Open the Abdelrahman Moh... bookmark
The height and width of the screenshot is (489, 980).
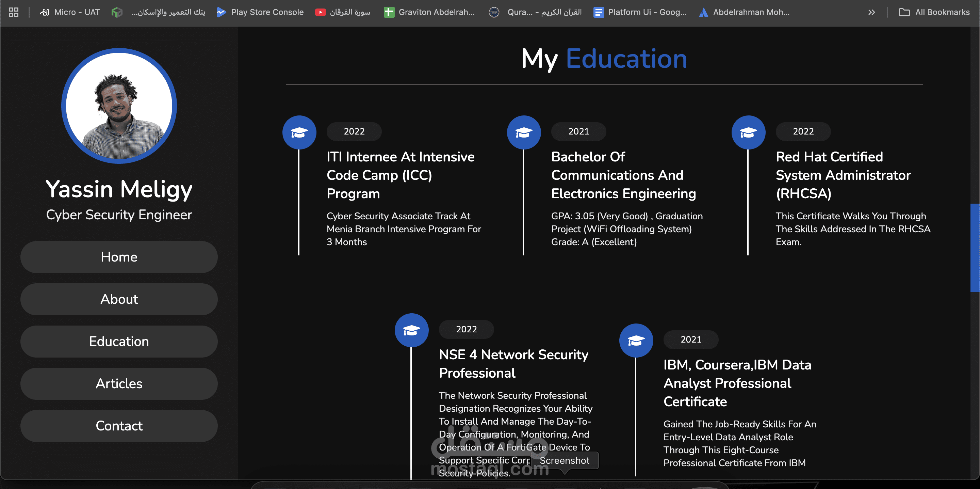tap(744, 12)
